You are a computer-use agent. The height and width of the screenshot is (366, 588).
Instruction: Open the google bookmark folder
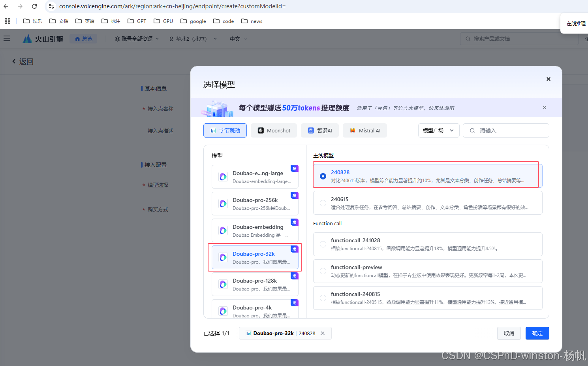tap(193, 21)
